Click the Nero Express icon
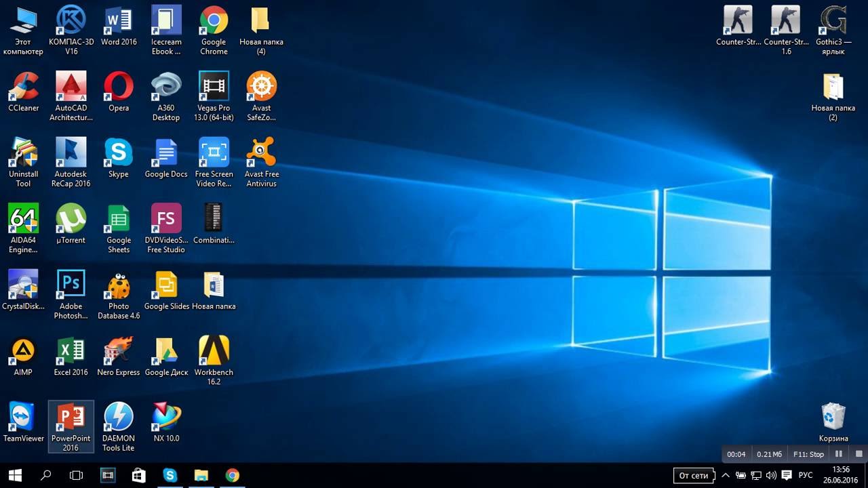The image size is (868, 488). coord(119,356)
